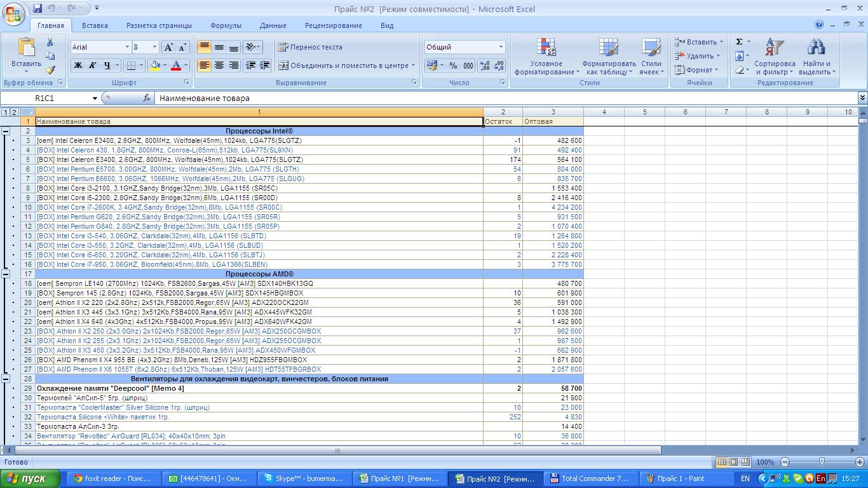Toggle underline formatting (Ч)
The image size is (868, 488).
tap(107, 65)
